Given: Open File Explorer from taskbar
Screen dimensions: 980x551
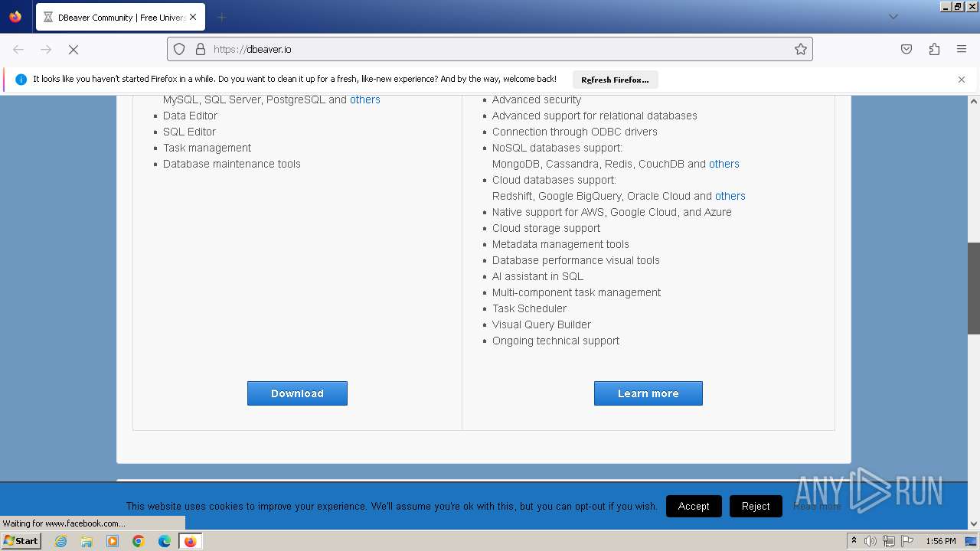Looking at the screenshot, I should click(87, 541).
